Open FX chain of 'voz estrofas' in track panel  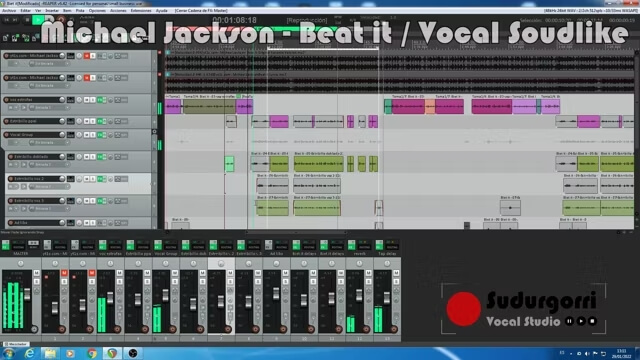[x=100, y=100]
